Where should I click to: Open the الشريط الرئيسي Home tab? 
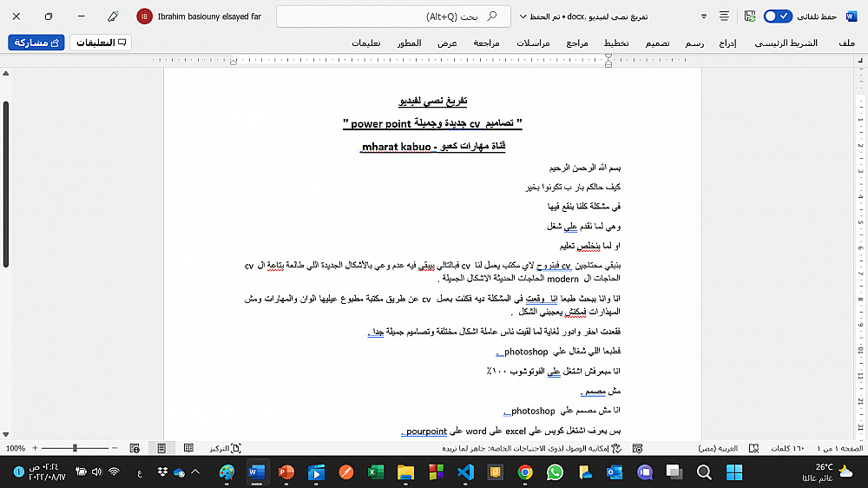[x=786, y=43]
